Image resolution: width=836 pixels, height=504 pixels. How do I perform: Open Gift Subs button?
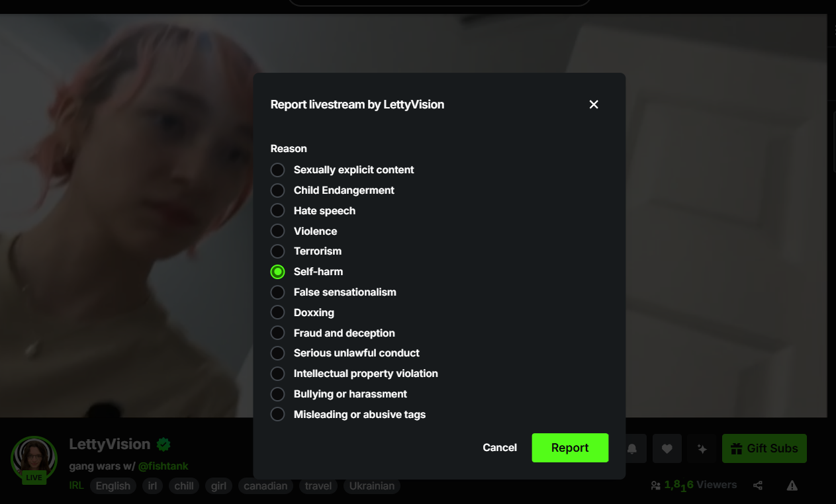(x=765, y=448)
